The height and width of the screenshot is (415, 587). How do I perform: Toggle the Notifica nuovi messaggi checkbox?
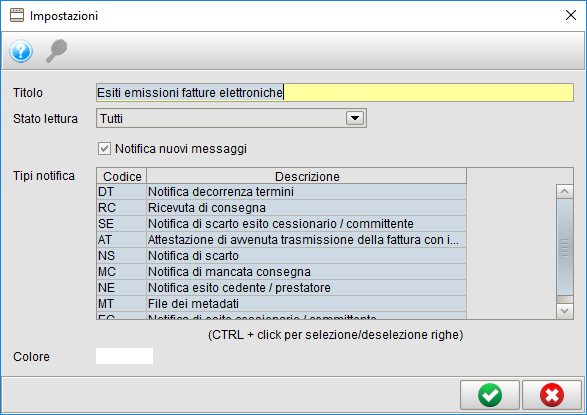click(x=104, y=149)
